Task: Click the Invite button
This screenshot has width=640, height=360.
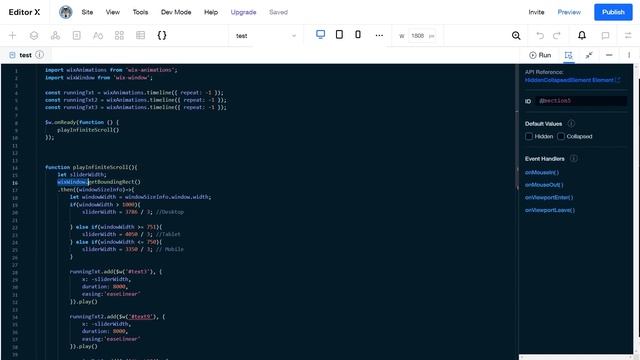Action: point(536,12)
